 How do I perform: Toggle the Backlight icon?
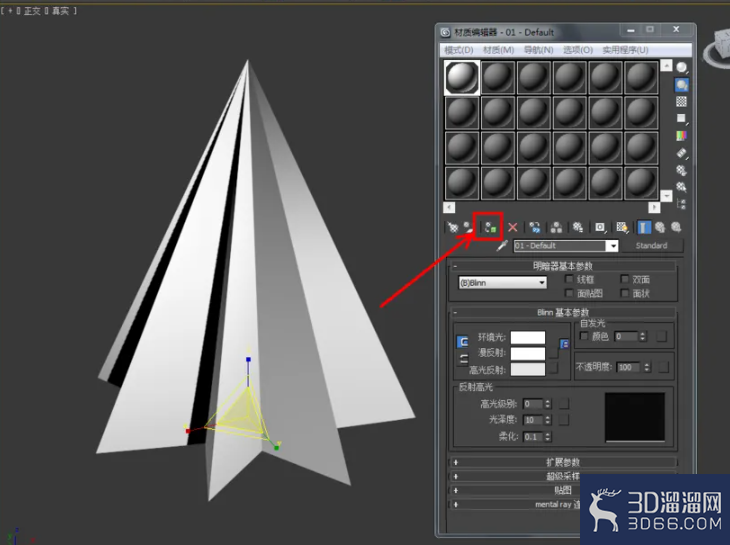tap(682, 85)
